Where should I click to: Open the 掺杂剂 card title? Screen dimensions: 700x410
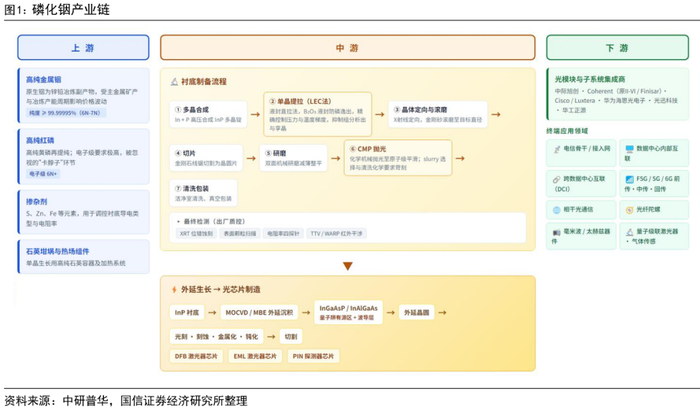36,202
